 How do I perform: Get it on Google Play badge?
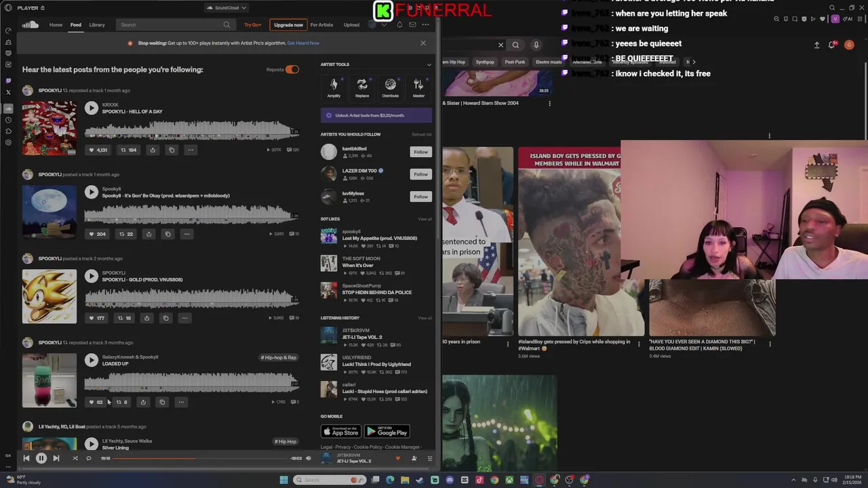[x=387, y=432]
